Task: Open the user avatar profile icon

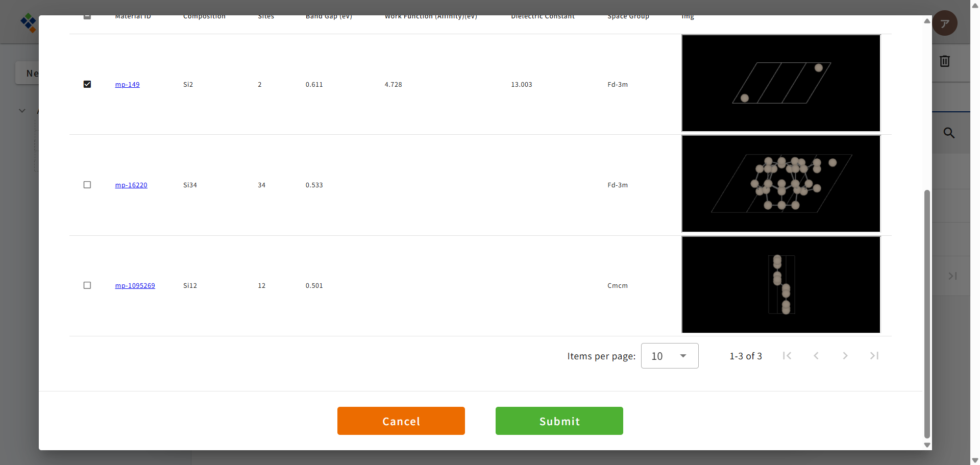Action: click(944, 23)
